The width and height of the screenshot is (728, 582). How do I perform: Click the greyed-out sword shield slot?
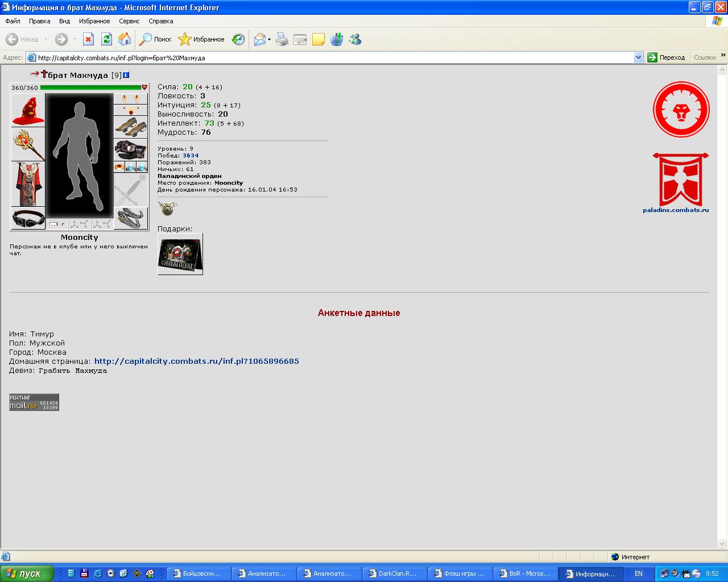[130, 190]
